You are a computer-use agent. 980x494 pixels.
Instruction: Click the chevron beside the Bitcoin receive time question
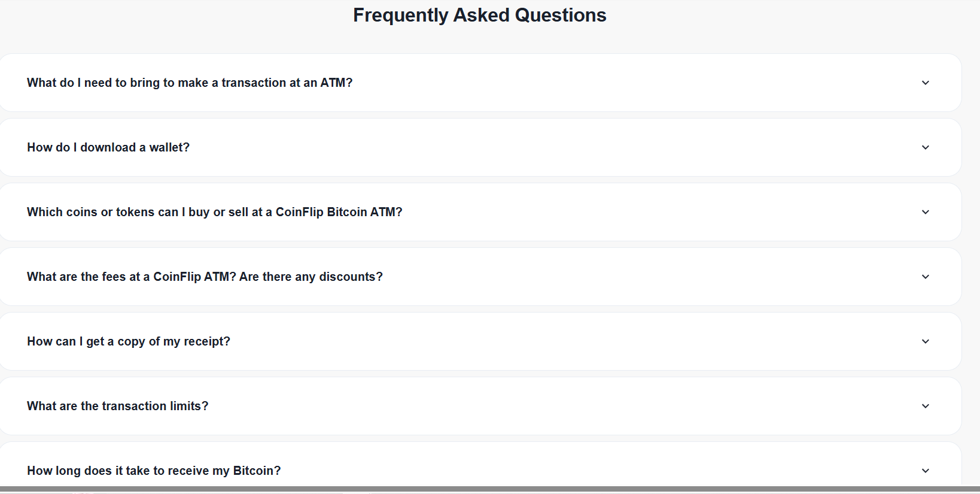point(926,471)
